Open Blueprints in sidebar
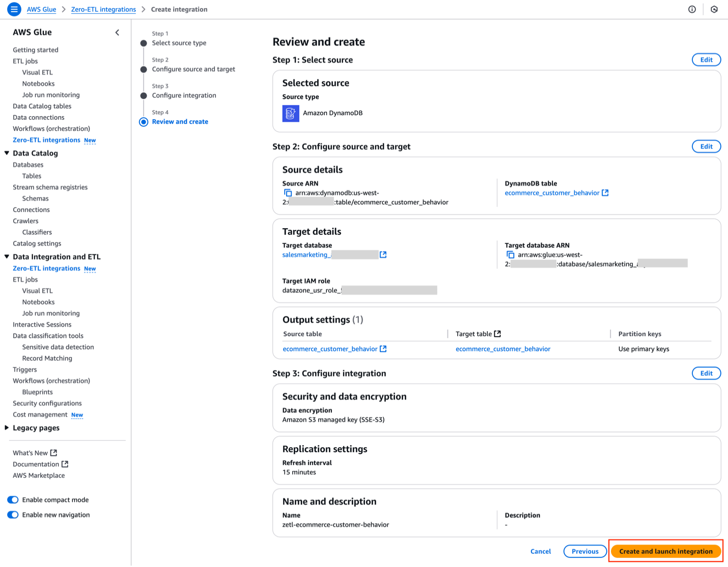728x567 pixels. (x=38, y=392)
